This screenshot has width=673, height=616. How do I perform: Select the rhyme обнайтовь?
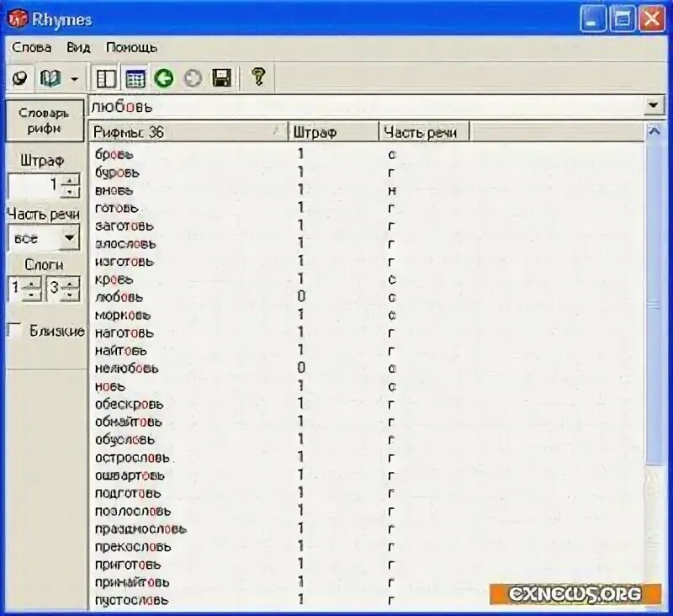129,422
